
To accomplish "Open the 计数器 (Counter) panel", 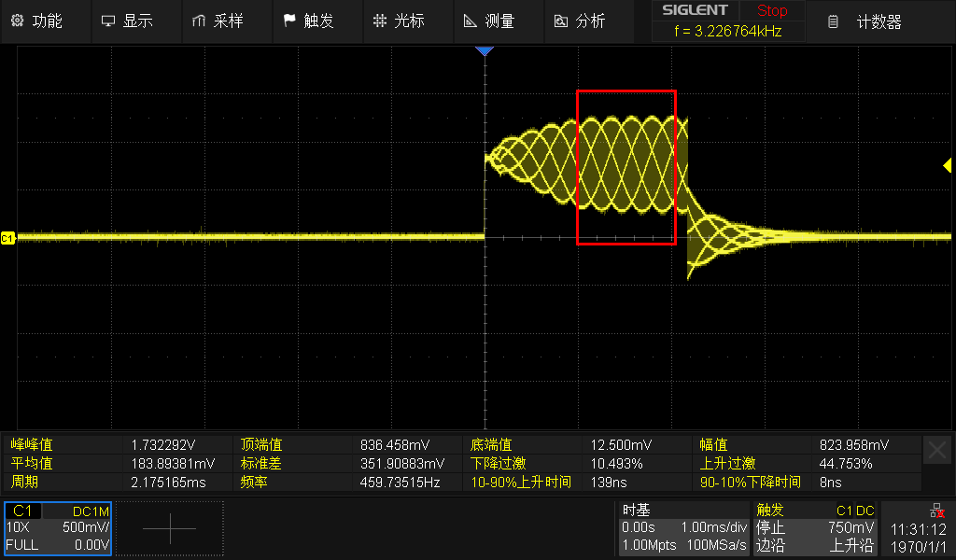I will coord(866,21).
